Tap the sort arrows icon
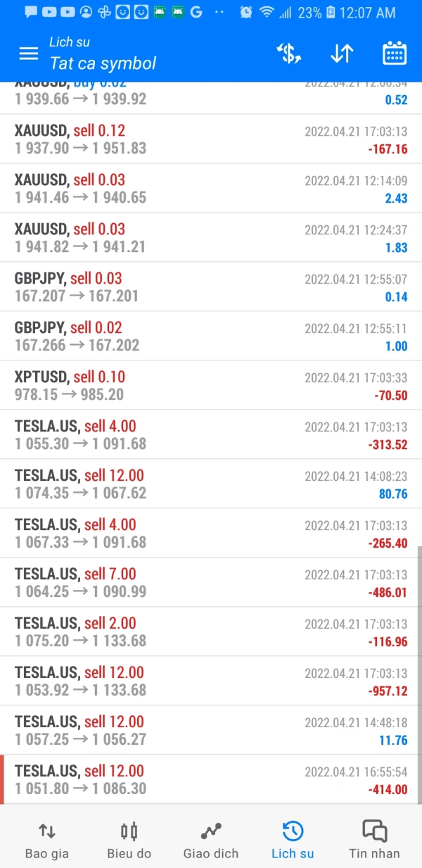 point(341,54)
